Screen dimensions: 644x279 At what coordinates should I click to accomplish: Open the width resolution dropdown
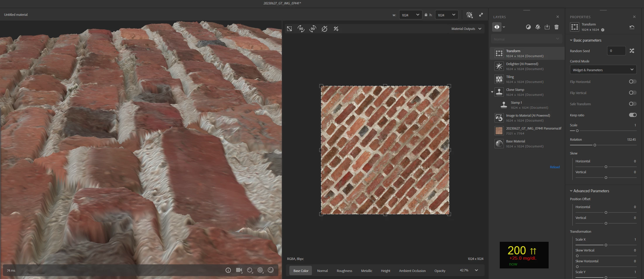[x=411, y=15]
